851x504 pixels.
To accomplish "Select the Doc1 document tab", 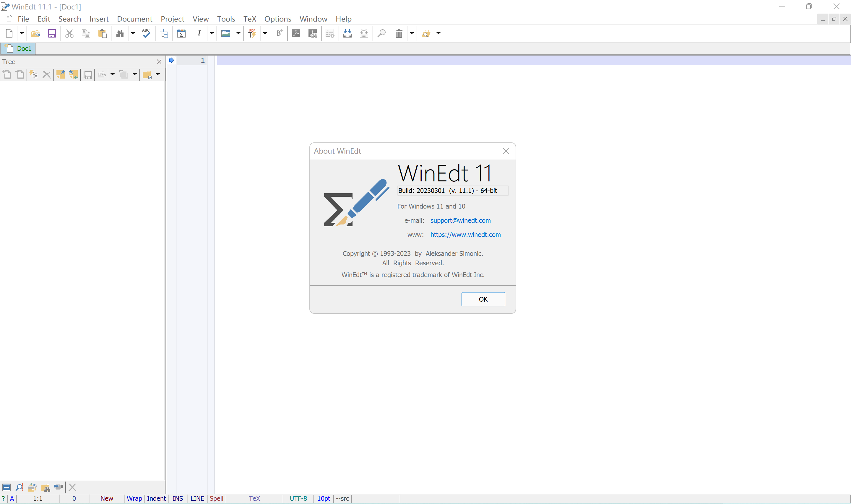I will 18,48.
